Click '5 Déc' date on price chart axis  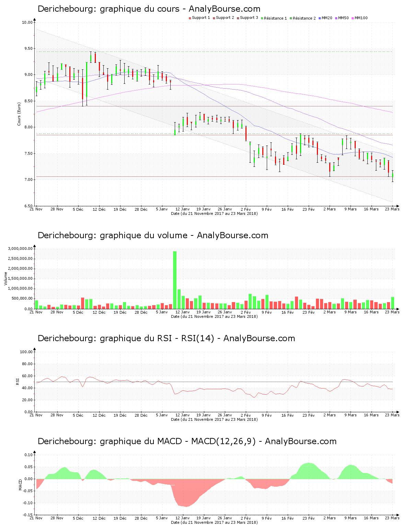(x=78, y=209)
